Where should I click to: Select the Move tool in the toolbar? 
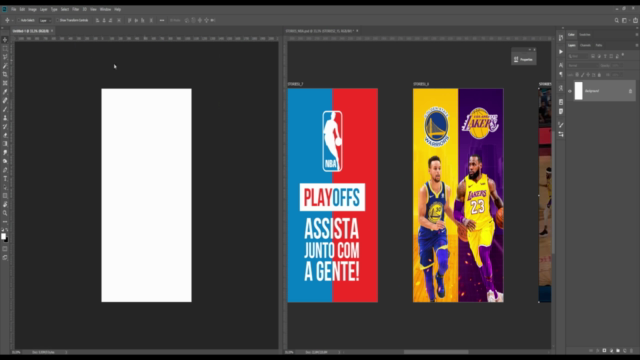pos(5,40)
